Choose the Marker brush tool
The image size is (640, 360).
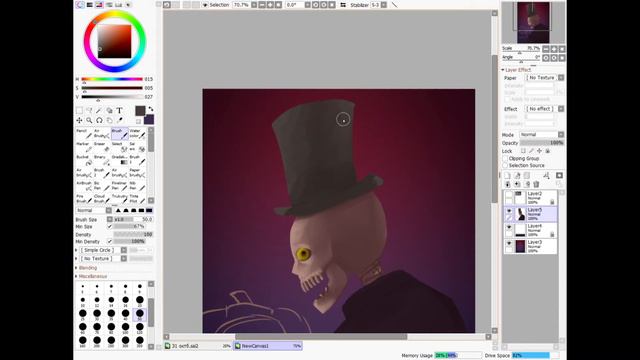pos(84,147)
